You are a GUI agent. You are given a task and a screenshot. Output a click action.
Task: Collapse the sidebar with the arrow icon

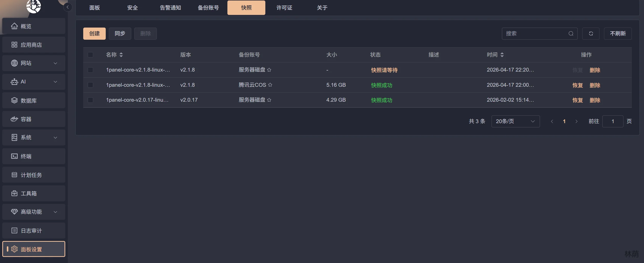[68, 7]
